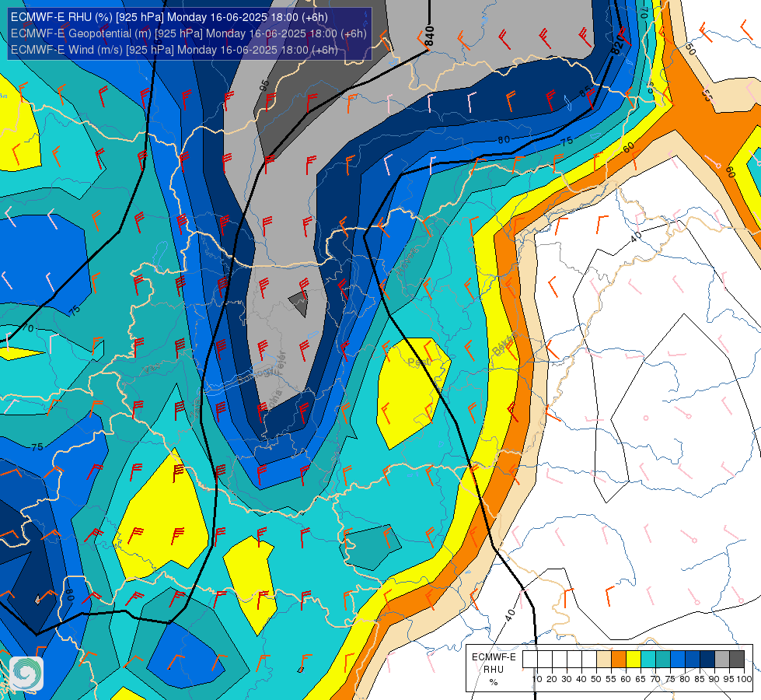This screenshot has width=761, height=700.
Task: Click legend scale value '10'
Action: coord(537,679)
